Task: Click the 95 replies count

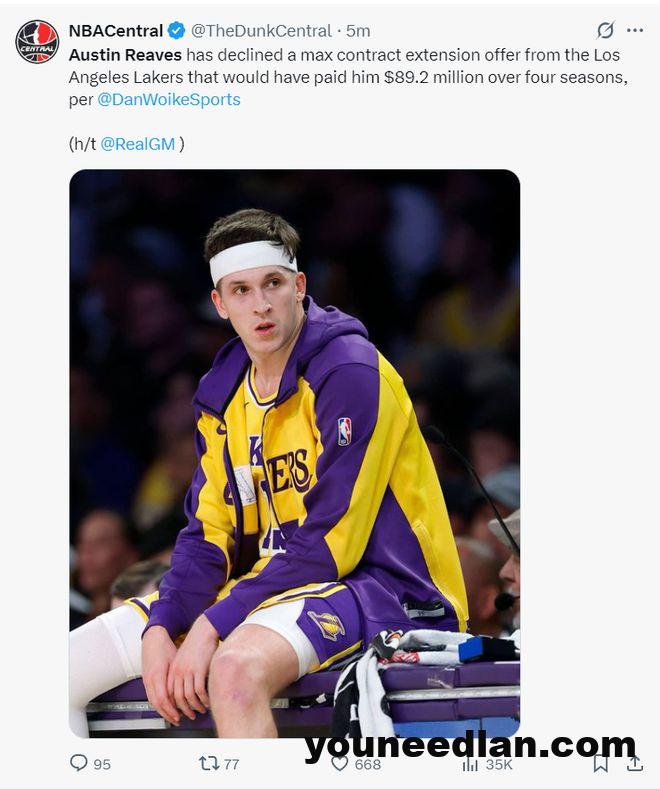Action: click(x=102, y=764)
